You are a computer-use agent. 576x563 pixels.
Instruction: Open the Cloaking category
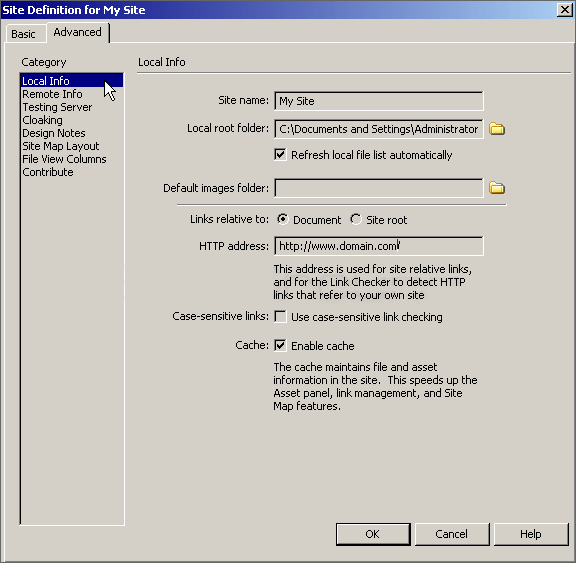coord(43,120)
